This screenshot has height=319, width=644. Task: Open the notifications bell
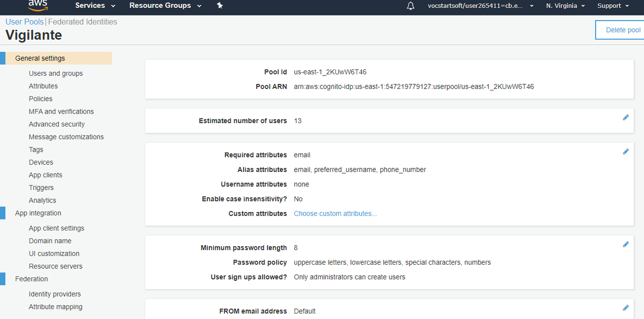tap(411, 6)
